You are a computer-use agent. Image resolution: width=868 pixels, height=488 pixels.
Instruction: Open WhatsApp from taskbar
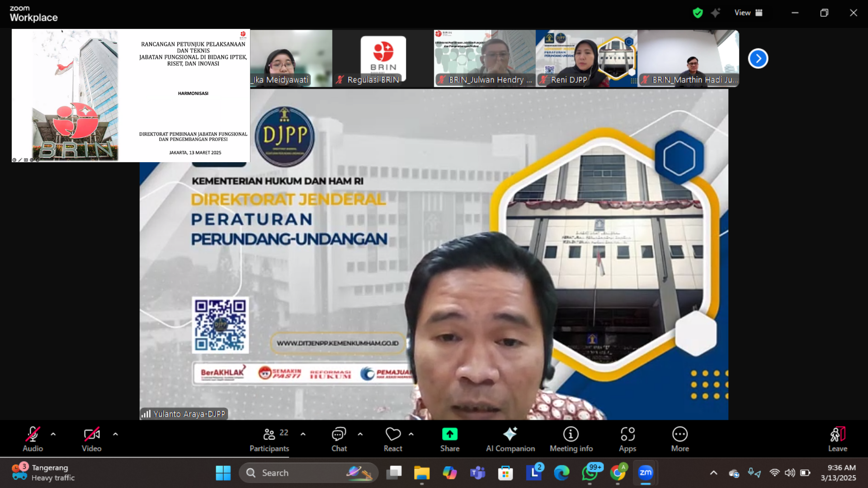(590, 473)
